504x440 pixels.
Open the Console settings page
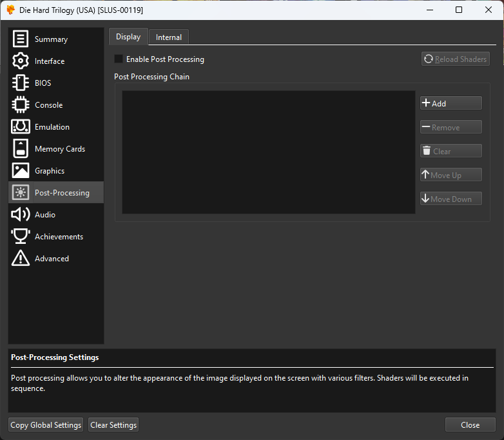tap(56, 105)
